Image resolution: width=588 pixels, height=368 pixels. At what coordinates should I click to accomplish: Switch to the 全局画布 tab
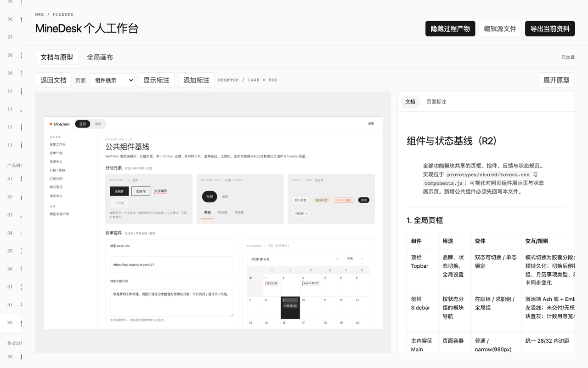coord(100,57)
